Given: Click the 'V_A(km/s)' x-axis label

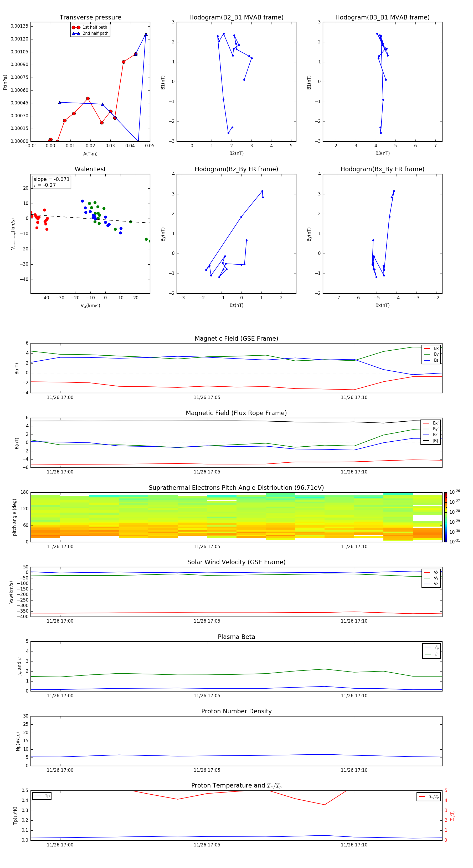Looking at the screenshot, I should (90, 306).
